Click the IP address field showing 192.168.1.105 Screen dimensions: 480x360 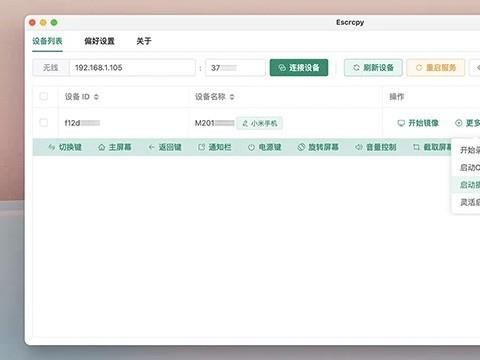point(132,68)
